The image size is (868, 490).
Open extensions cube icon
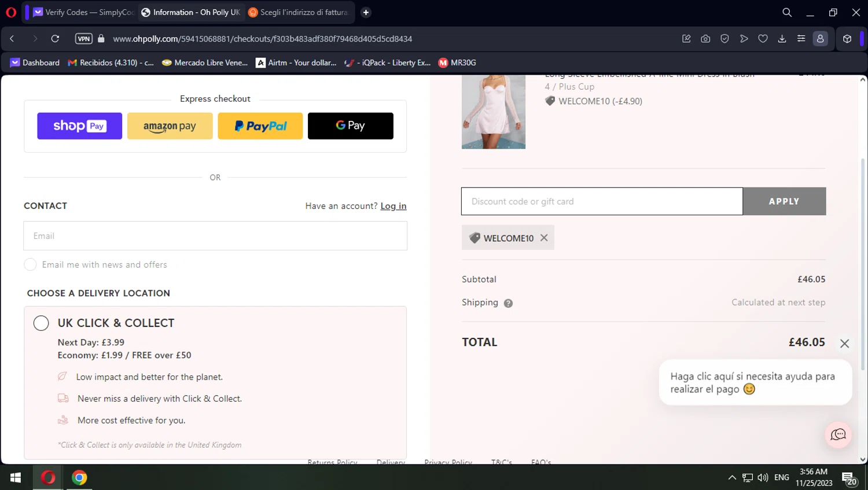[x=847, y=39]
